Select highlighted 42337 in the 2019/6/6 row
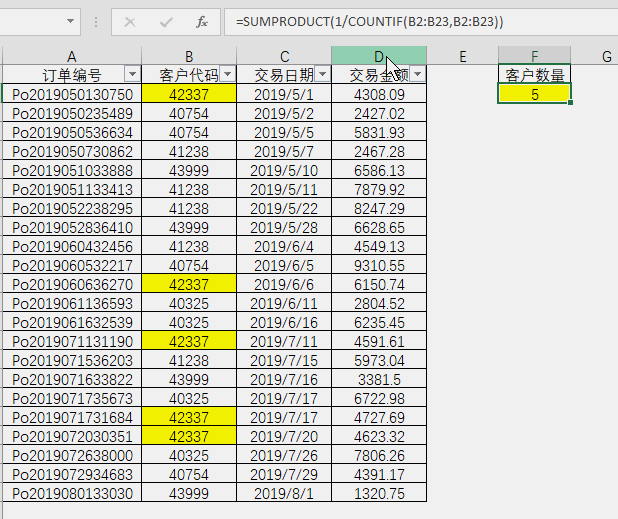 point(189,285)
